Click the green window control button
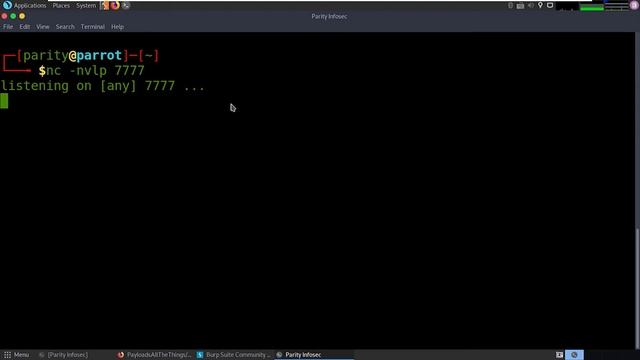Viewport: 640px width, 360px height. (13, 16)
